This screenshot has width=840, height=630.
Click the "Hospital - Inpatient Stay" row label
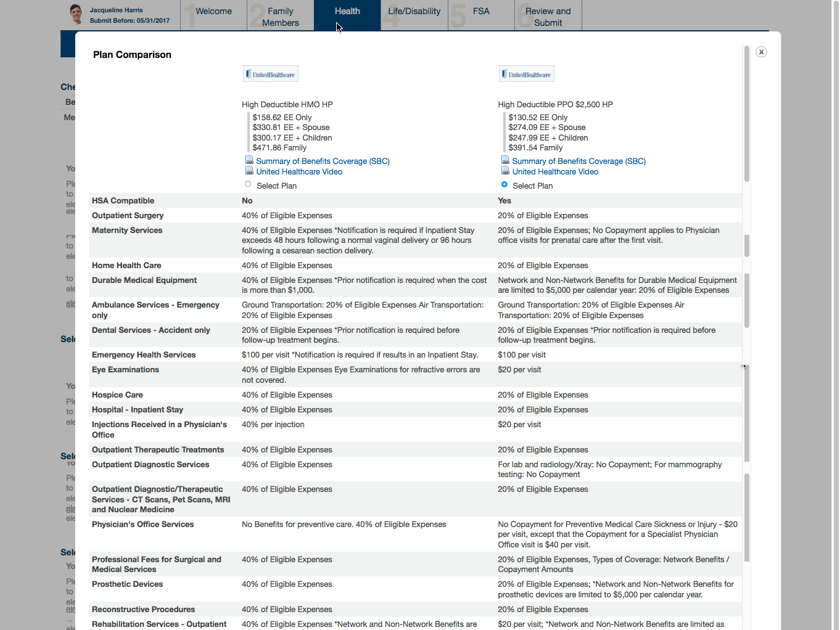(138, 409)
